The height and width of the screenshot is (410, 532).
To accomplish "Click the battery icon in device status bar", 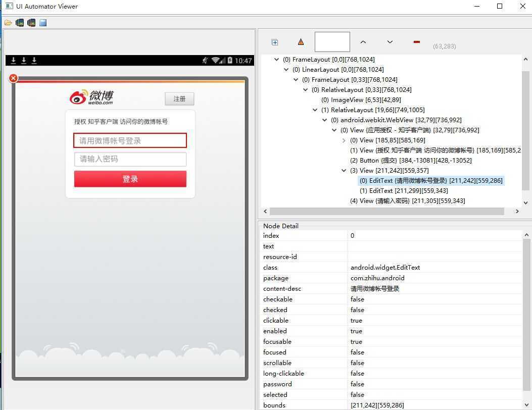I will [230, 61].
